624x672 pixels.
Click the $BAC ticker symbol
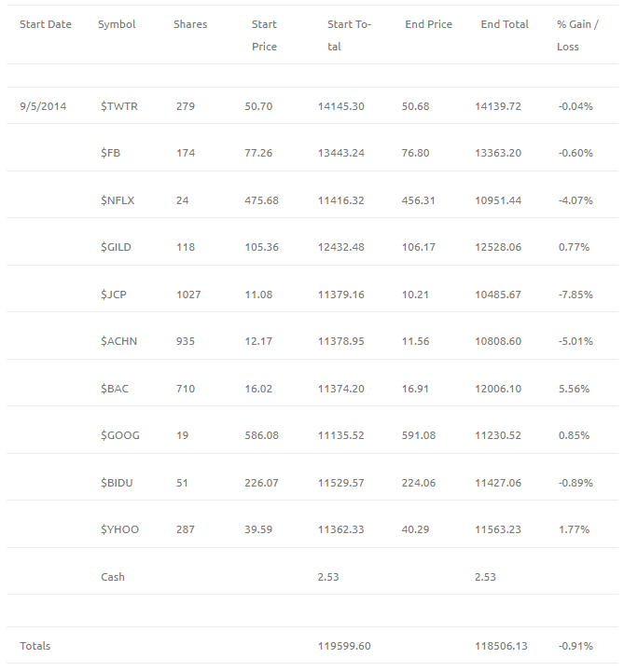point(115,390)
